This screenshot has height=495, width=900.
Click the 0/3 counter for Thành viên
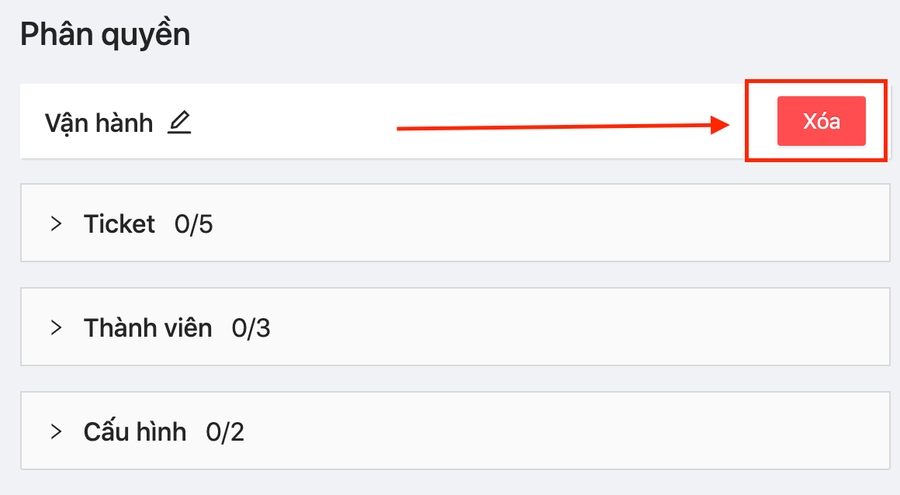pyautogui.click(x=251, y=327)
